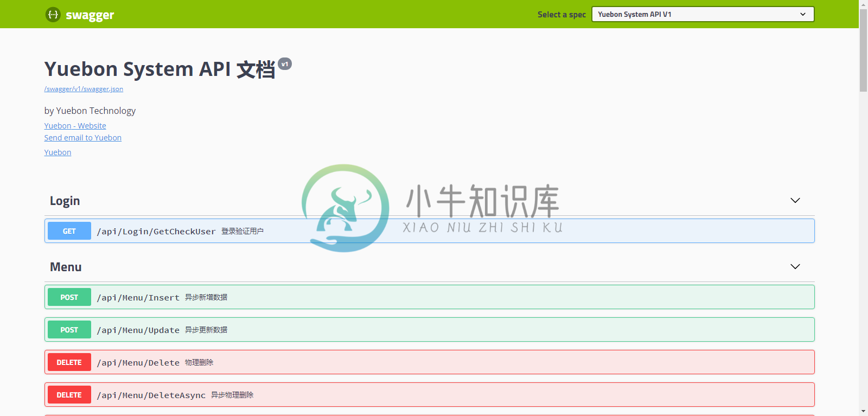
Task: Click the Login section heading
Action: coord(65,201)
